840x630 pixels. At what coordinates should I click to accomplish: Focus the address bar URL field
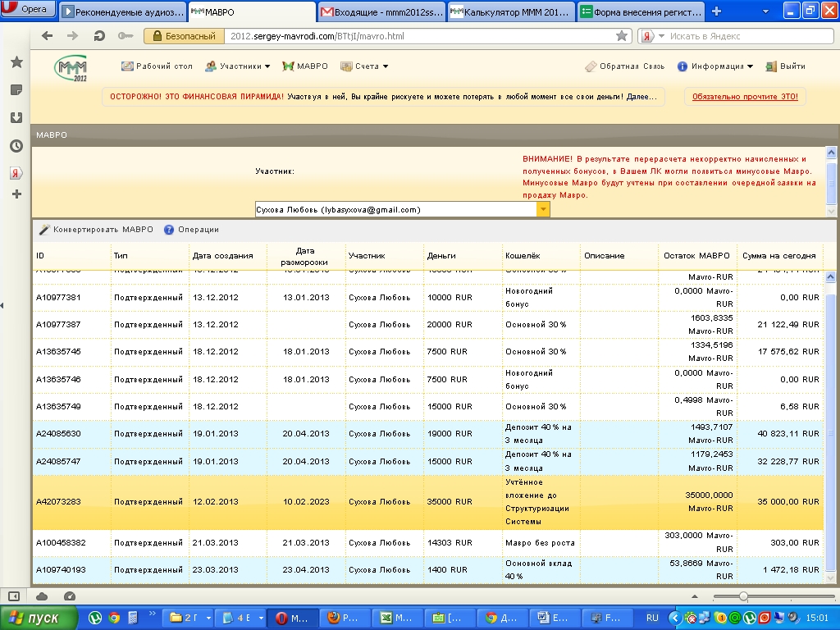click(418, 36)
